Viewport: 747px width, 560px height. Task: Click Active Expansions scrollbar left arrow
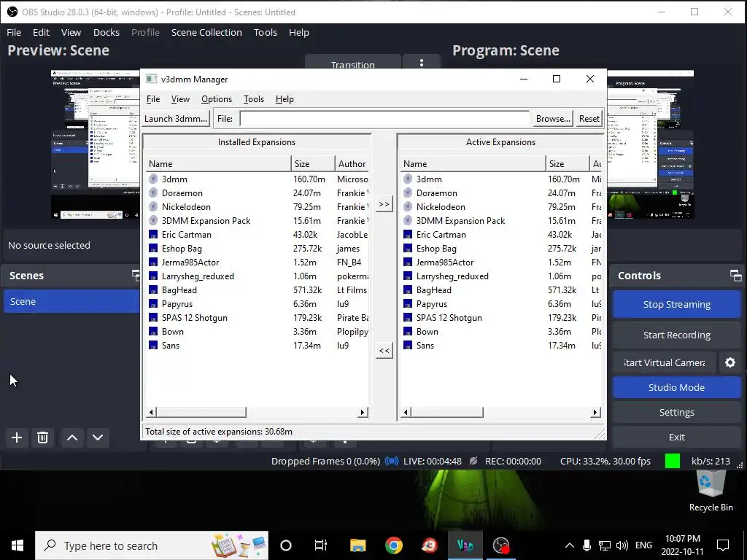tap(406, 413)
